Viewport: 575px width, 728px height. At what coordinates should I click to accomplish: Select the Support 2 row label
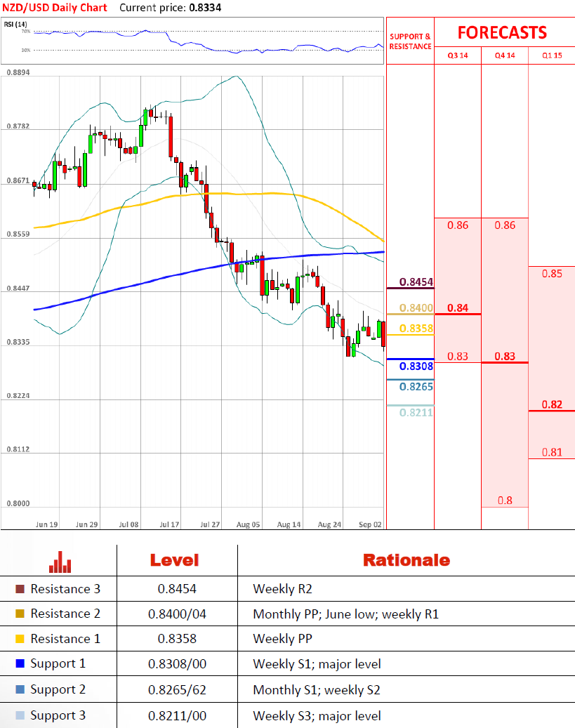point(58,690)
